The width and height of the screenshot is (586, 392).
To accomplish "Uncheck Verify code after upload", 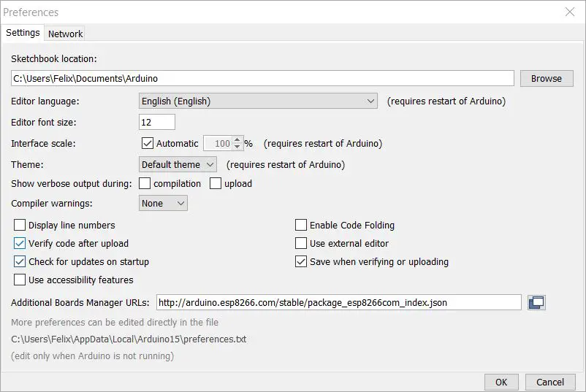I will tap(20, 243).
